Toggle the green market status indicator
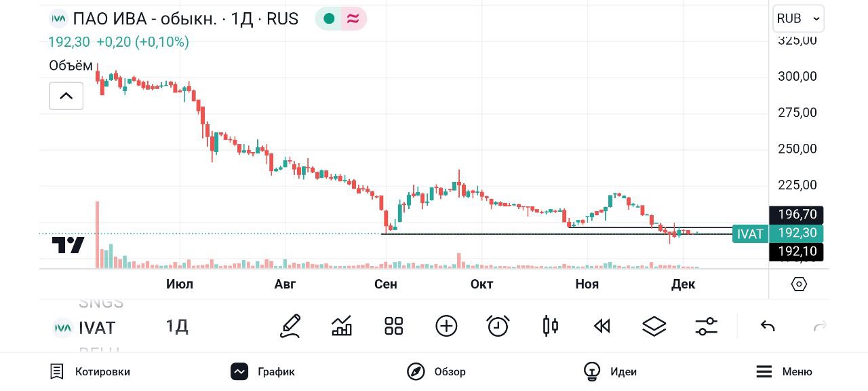Image resolution: width=868 pixels, height=391 pixels. click(x=330, y=18)
